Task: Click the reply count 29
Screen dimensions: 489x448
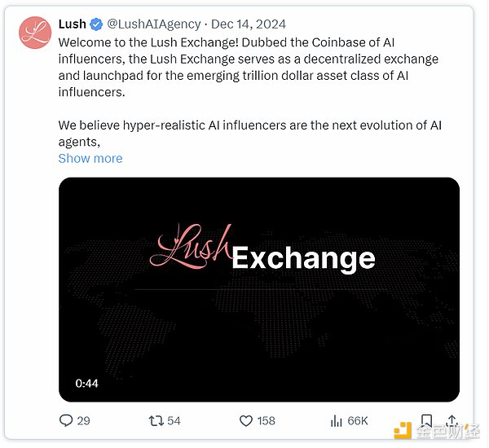Action: pos(83,421)
